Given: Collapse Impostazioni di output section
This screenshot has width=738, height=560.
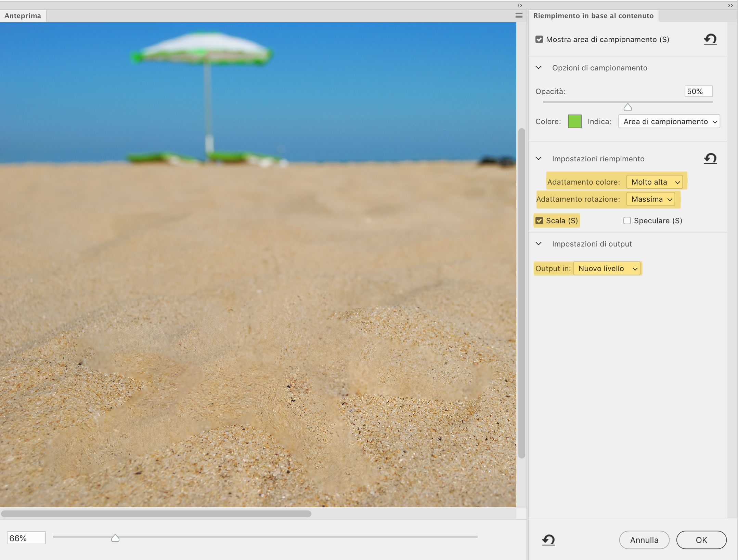Looking at the screenshot, I should pos(539,244).
